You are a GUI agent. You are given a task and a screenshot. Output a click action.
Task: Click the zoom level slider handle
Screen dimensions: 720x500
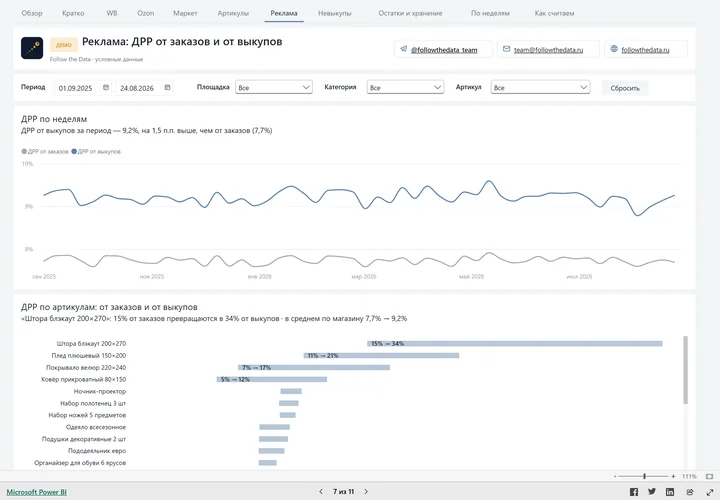click(644, 477)
